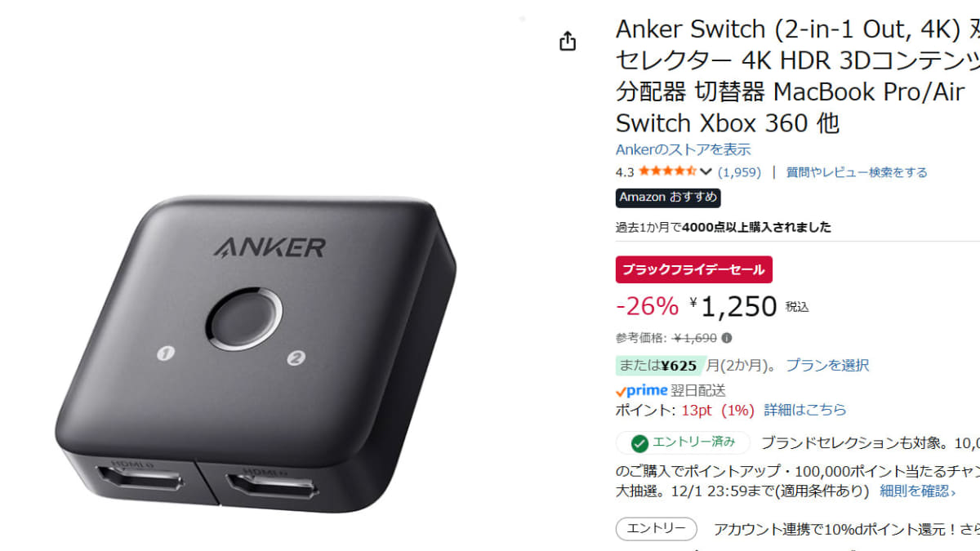Click the share icon above product image
The image size is (980, 551).
(568, 41)
